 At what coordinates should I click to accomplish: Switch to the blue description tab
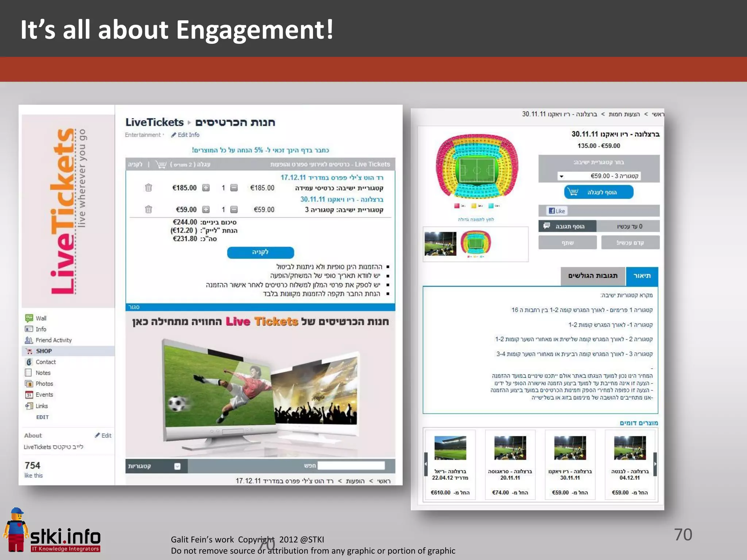click(x=642, y=276)
